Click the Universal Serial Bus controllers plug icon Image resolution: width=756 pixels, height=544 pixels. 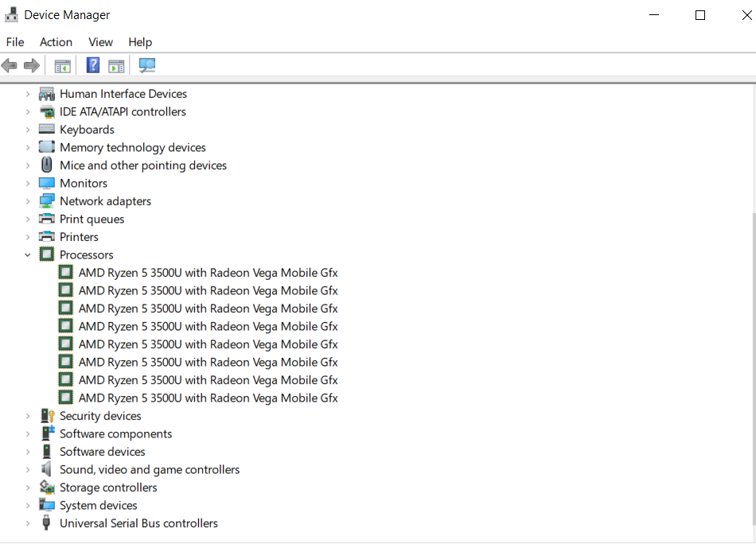[46, 523]
